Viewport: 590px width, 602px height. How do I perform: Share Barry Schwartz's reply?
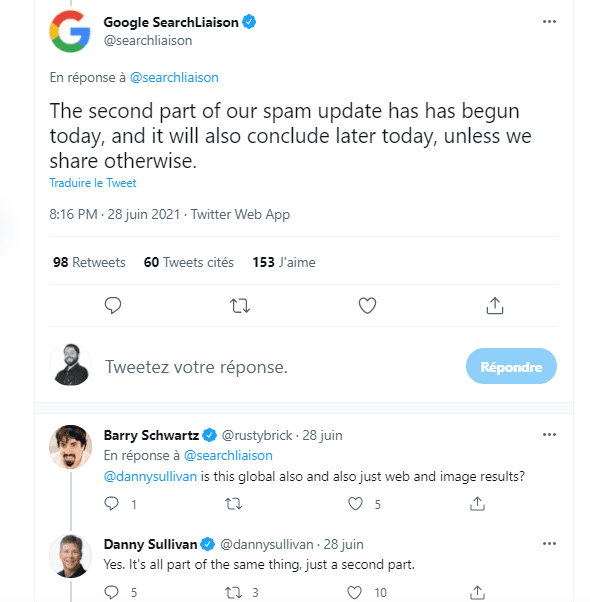(477, 503)
